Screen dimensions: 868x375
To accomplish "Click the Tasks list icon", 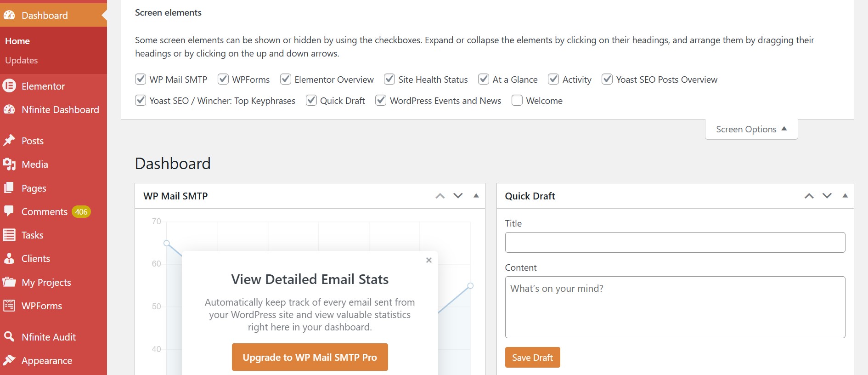I will 9,235.
